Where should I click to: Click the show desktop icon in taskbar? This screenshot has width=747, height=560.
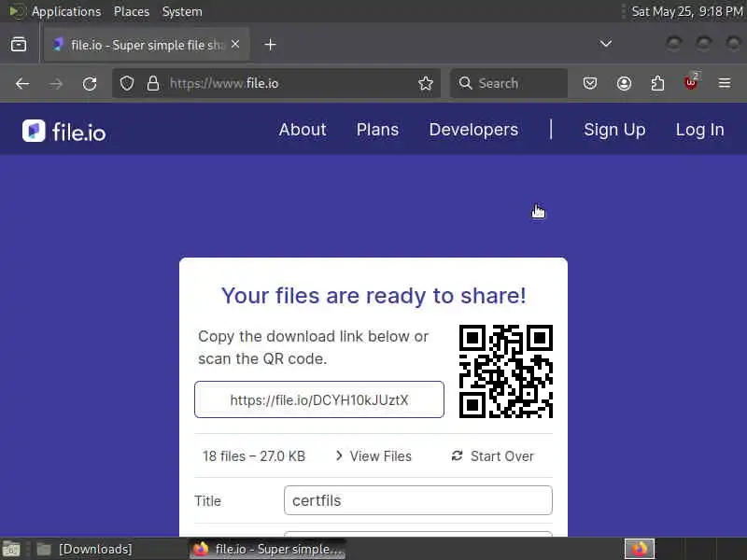12,549
